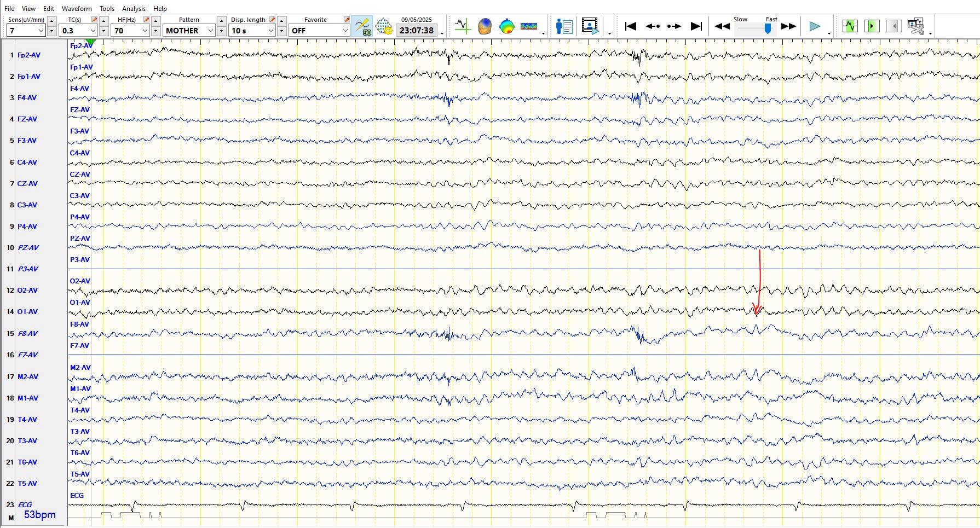Step the HF(Hz) value down
This screenshot has height=528, width=980.
point(156,31)
